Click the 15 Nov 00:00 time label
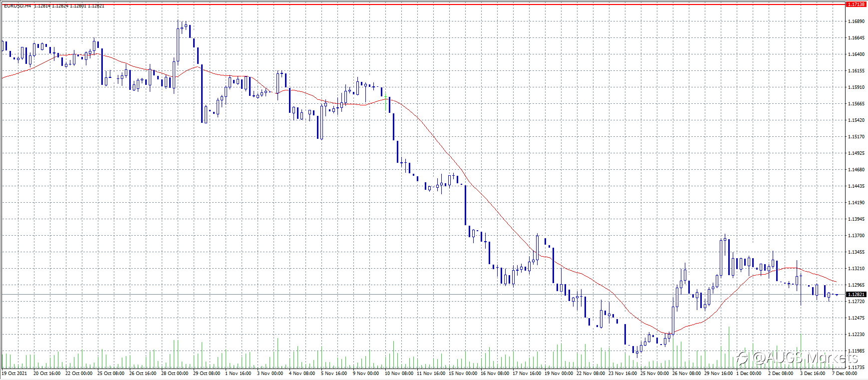868x380 pixels. click(x=462, y=374)
